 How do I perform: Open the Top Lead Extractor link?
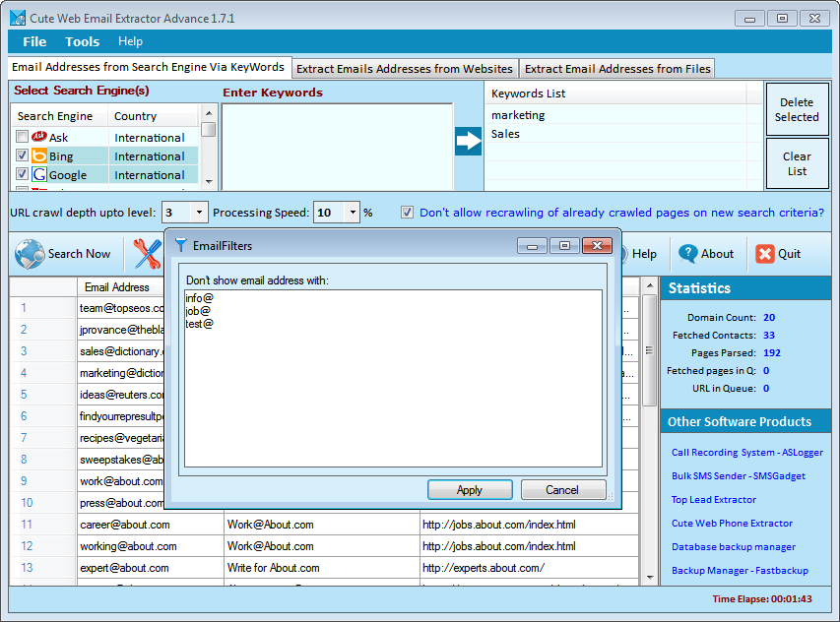click(714, 500)
